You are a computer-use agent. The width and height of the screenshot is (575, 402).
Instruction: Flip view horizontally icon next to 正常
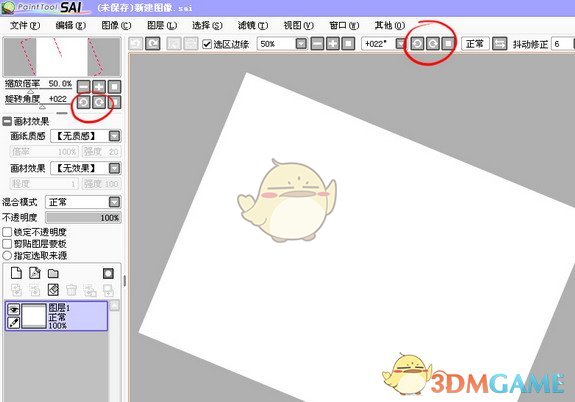pos(500,44)
